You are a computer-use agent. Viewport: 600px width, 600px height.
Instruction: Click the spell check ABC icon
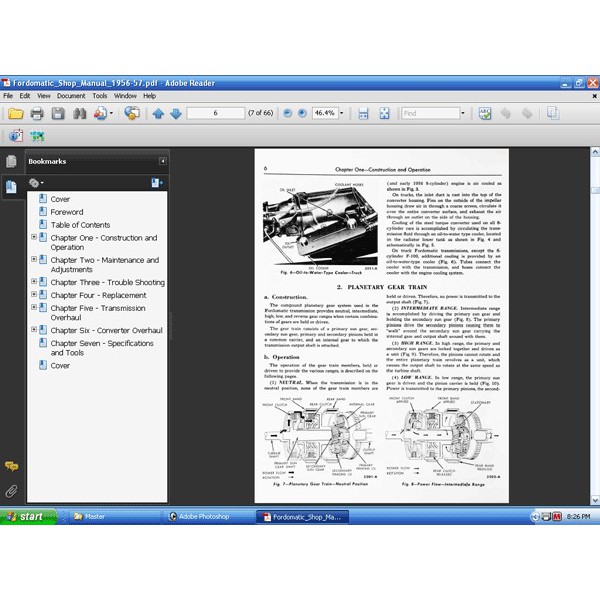(x=485, y=114)
